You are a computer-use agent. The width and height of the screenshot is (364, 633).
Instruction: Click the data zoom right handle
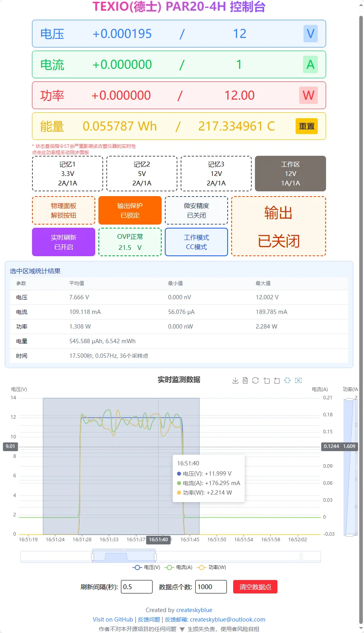[x=155, y=557]
